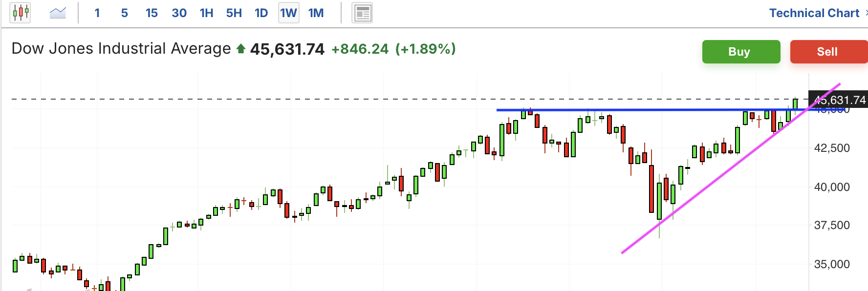
Task: Select the 1M monthly interval
Action: click(x=316, y=13)
